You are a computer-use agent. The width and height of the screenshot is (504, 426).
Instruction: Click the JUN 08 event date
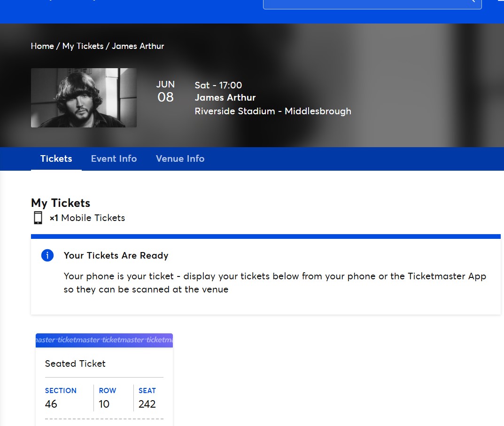click(165, 91)
